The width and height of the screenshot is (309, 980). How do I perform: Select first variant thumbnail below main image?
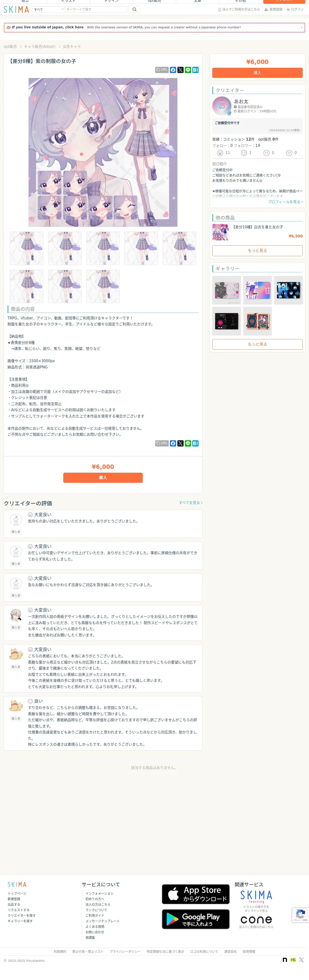(x=27, y=248)
